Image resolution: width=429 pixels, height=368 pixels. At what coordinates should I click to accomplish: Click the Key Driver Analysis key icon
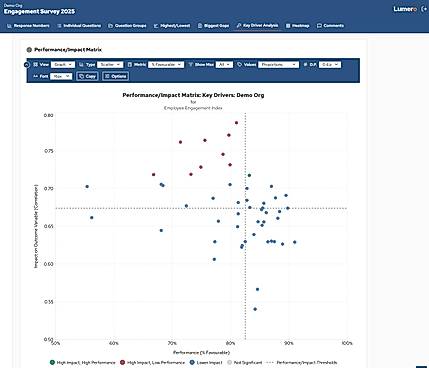[239, 25]
